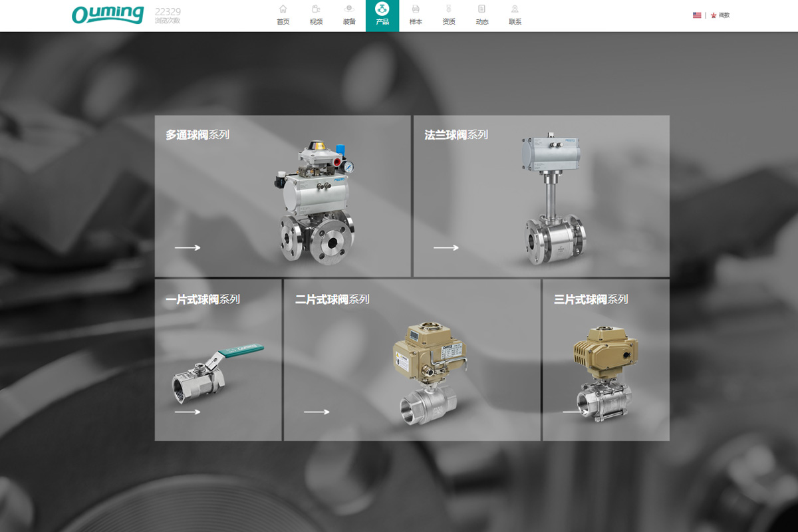Click the Ouming logo
798x532 pixels.
pyautogui.click(x=108, y=15)
